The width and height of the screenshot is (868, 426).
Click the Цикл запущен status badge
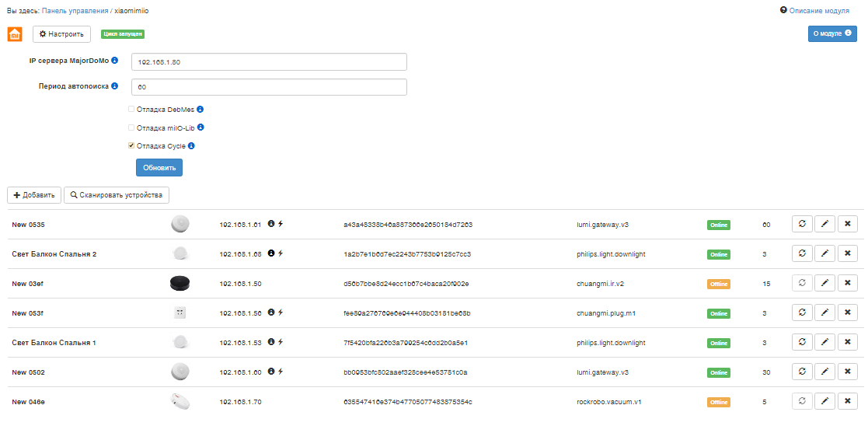click(122, 34)
